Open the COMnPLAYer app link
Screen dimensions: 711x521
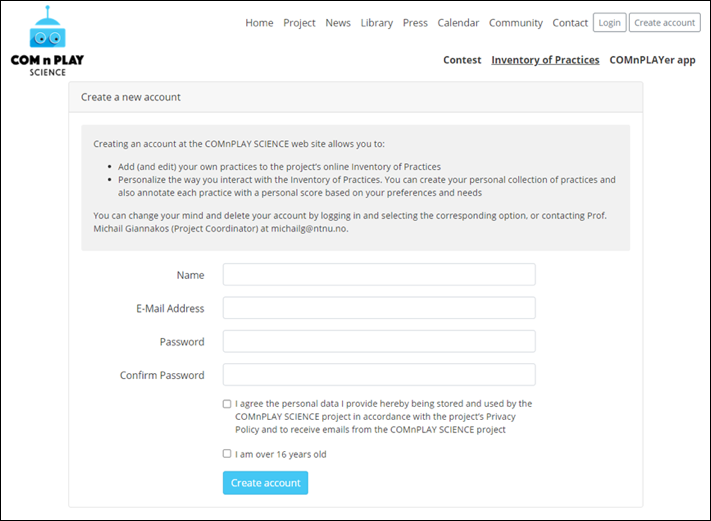[x=652, y=60]
